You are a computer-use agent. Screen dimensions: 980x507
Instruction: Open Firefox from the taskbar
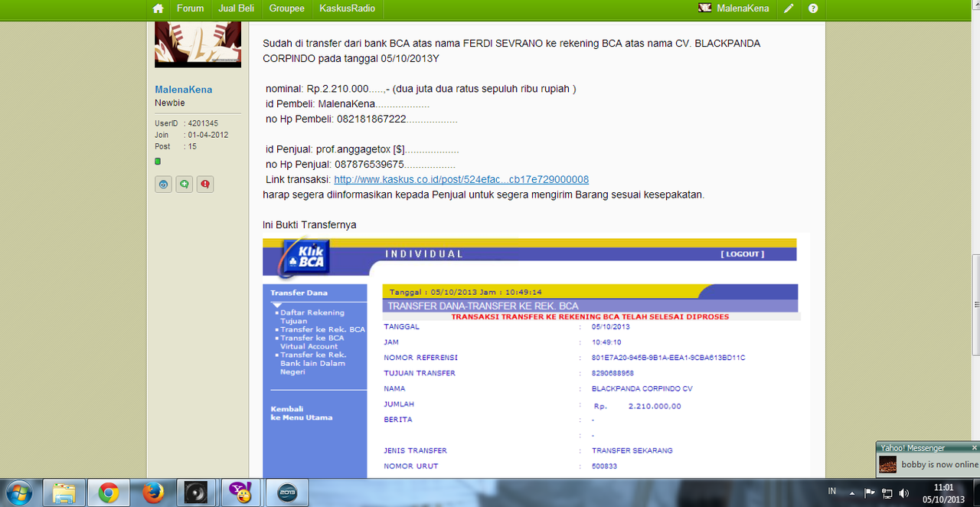tap(152, 493)
